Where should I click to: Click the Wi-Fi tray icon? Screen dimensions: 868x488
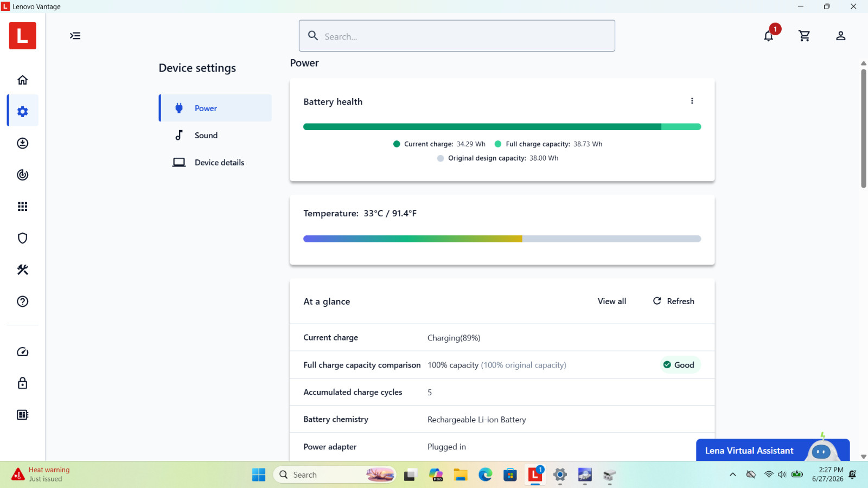(769, 474)
